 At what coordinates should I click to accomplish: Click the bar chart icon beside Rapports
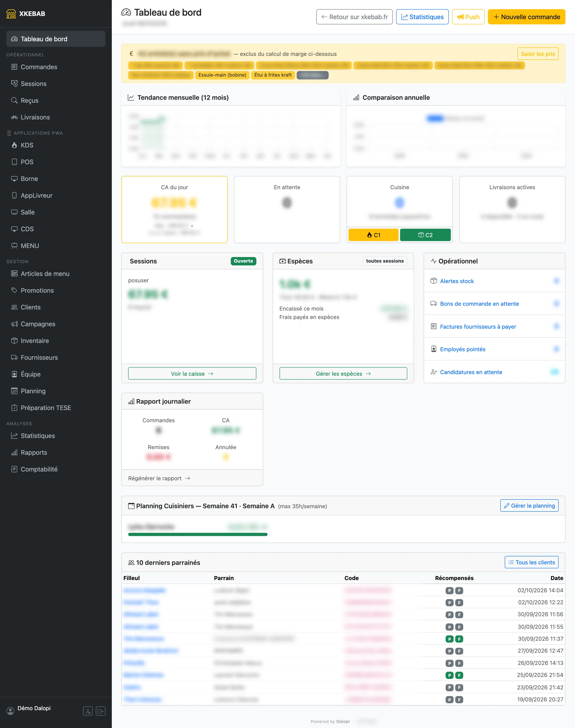pyautogui.click(x=14, y=452)
